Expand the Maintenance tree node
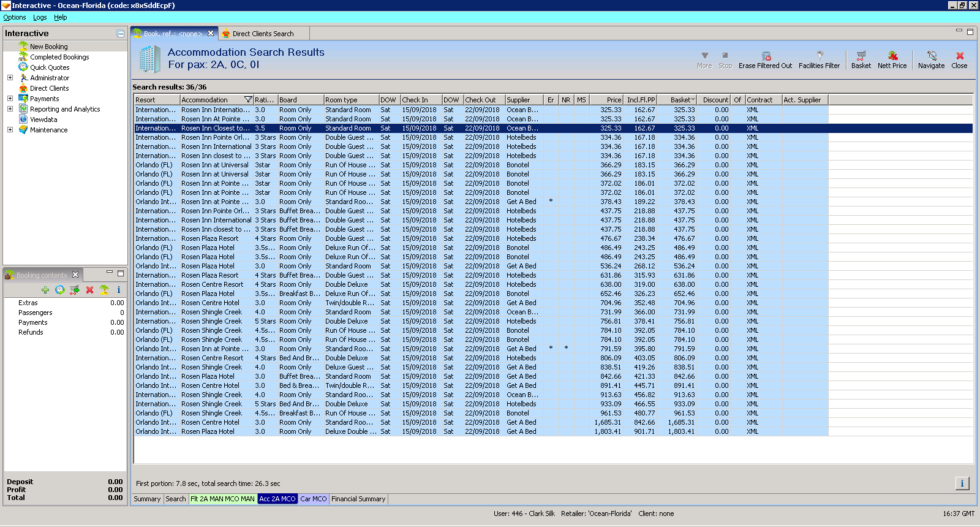This screenshot has width=980, height=527. click(x=10, y=130)
